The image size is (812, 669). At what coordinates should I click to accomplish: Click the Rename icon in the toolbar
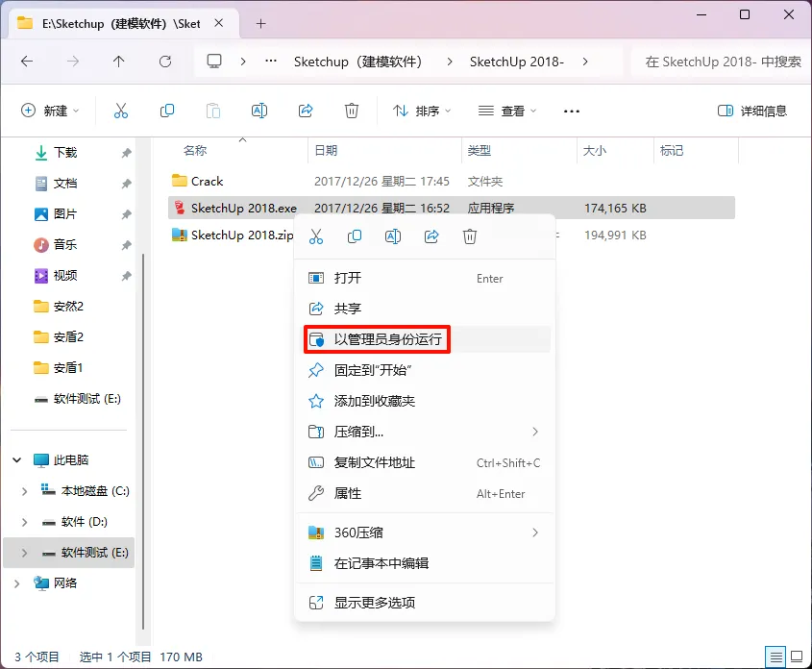pyautogui.click(x=258, y=111)
